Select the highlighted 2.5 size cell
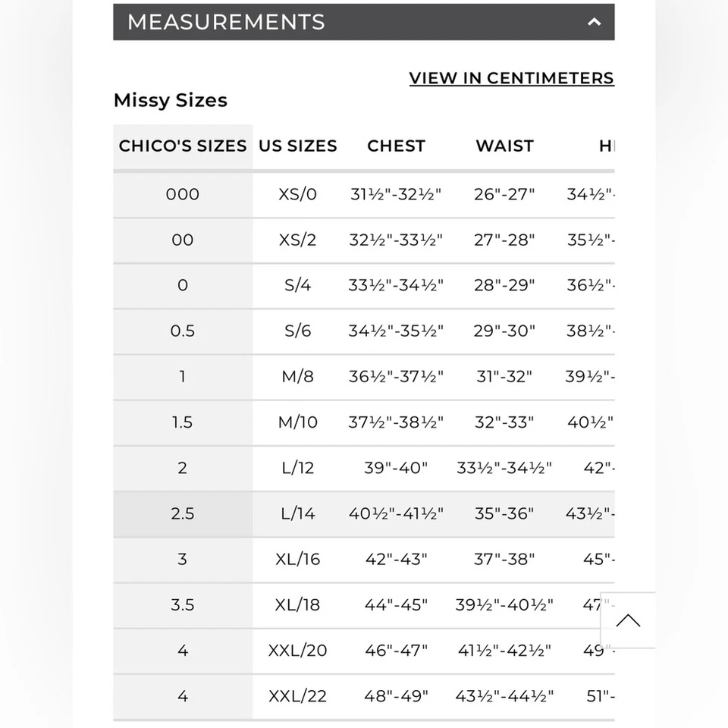This screenshot has height=728, width=728. (183, 513)
